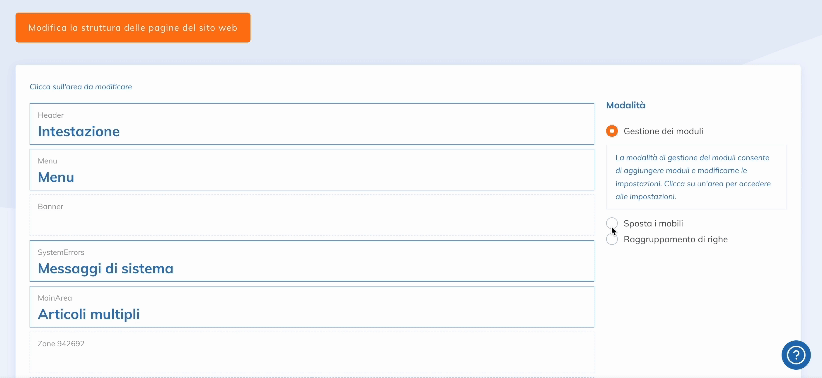
Task: Choose the Raggruppamento di righe label text
Action: pyautogui.click(x=675, y=239)
